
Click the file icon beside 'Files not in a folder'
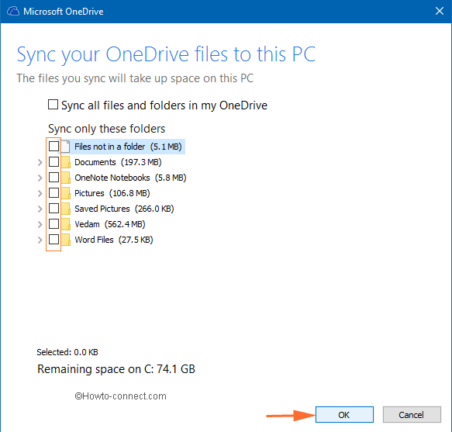point(65,147)
